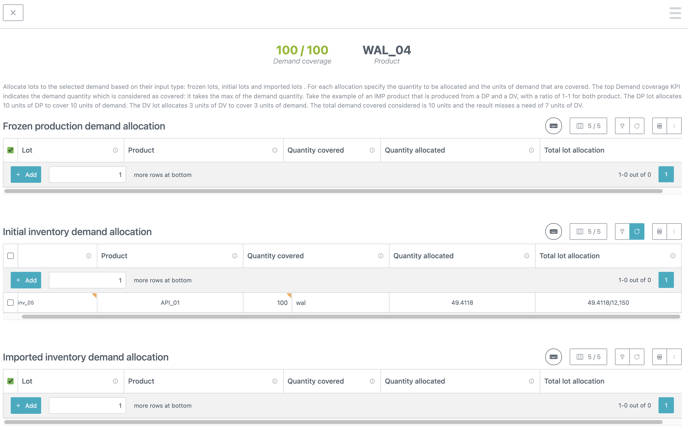Viewport: 688px width, 443px height.
Task: Click filter icon in Frozen production toolbar
Action: (622, 126)
